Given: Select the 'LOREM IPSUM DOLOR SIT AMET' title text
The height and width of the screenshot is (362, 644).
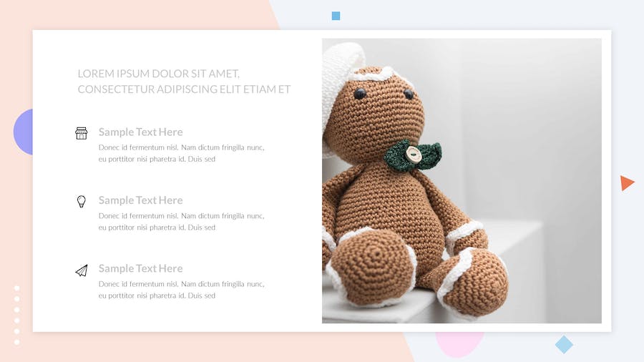Looking at the screenshot, I should pos(184,82).
